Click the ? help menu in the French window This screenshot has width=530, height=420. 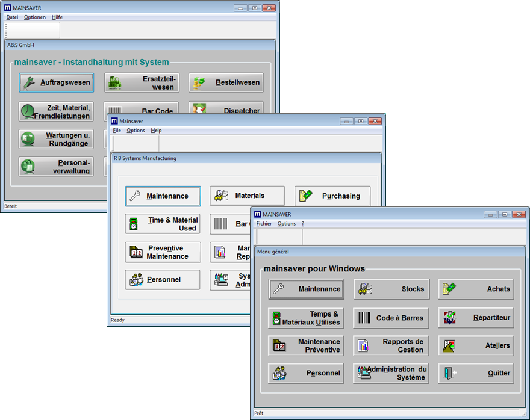click(302, 223)
